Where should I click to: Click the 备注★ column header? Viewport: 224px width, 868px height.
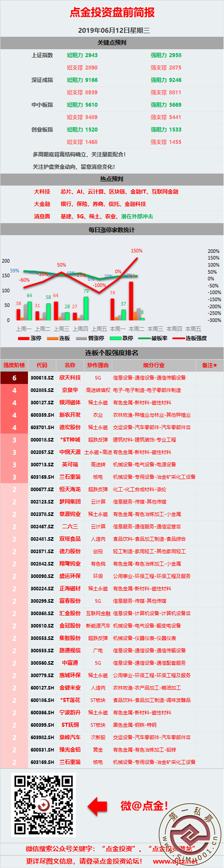[x=209, y=365]
